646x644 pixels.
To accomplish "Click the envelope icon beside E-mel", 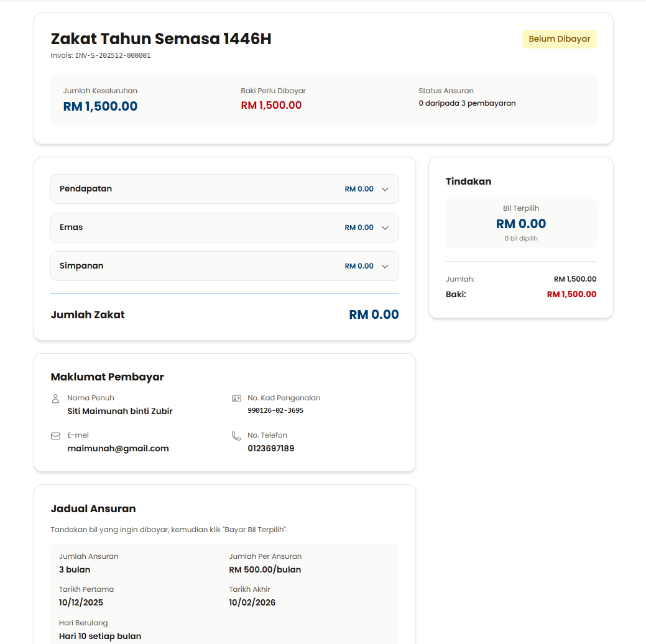I will 55,436.
